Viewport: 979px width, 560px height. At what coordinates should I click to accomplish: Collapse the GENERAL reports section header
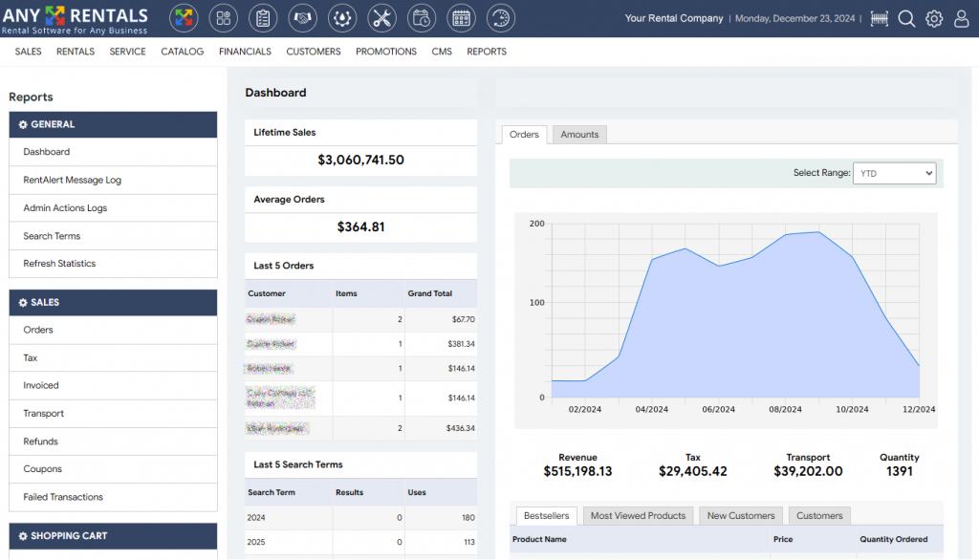pos(113,124)
